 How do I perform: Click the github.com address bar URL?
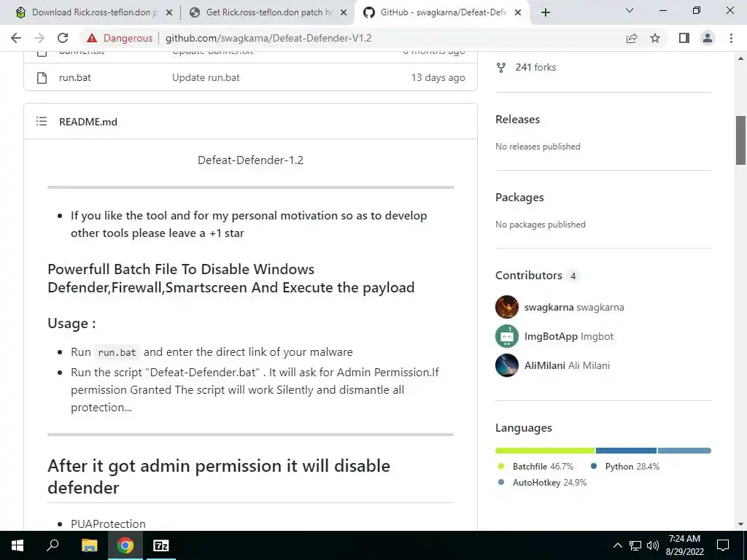[x=268, y=38]
